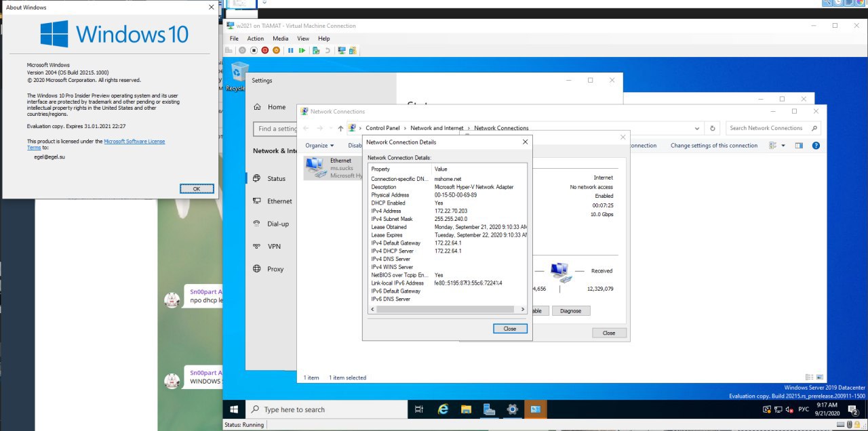Toggle the preview pane icon in Network Connections
The image size is (868, 431).
[799, 145]
